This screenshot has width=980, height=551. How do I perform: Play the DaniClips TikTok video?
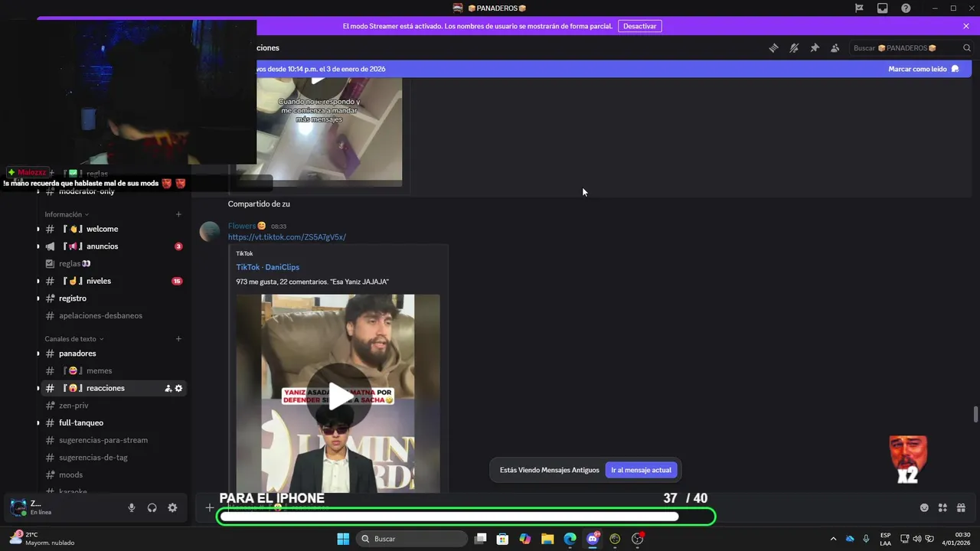pyautogui.click(x=338, y=395)
